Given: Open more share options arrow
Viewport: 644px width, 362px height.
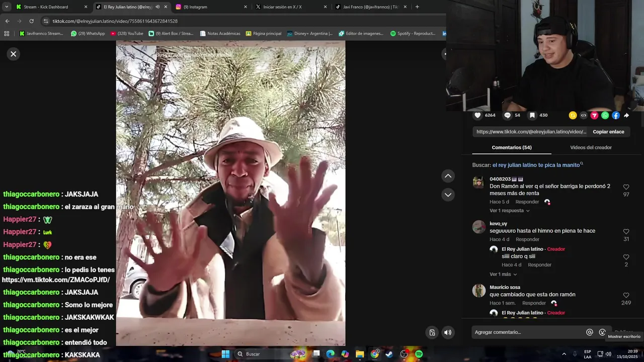Looking at the screenshot, I should click(626, 115).
